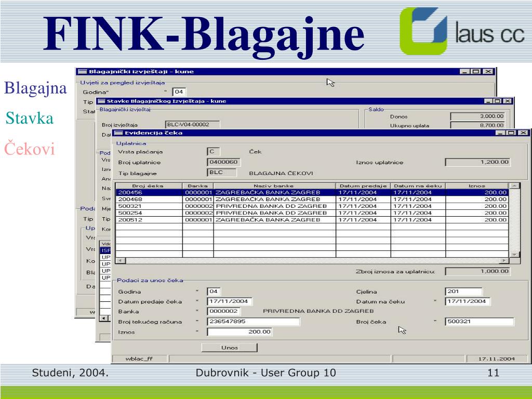
Task: Click the laus cc logo
Action: [x=462, y=32]
